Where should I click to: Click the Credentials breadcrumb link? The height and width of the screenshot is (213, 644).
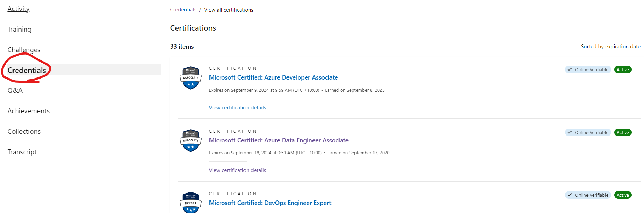(183, 10)
